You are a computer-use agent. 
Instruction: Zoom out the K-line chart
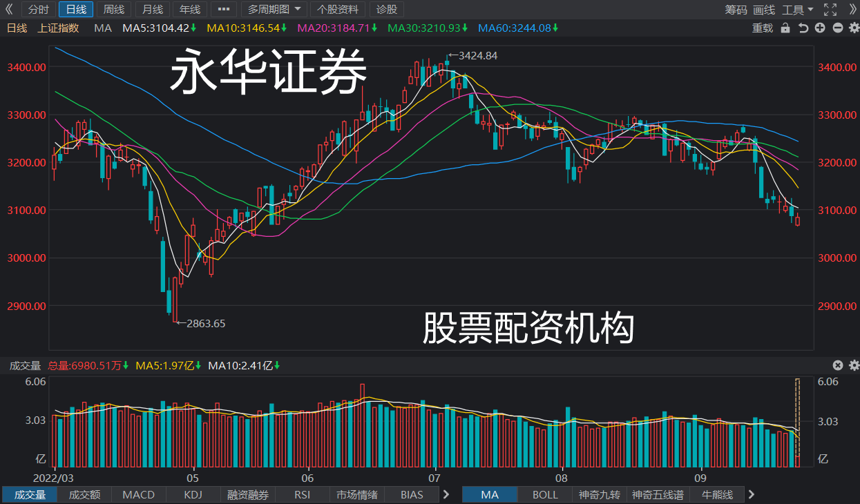[837, 28]
